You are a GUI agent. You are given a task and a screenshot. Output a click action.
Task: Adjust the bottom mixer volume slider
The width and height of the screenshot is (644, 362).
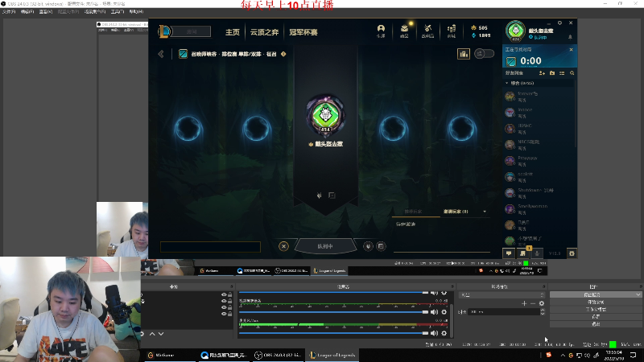(x=333, y=333)
